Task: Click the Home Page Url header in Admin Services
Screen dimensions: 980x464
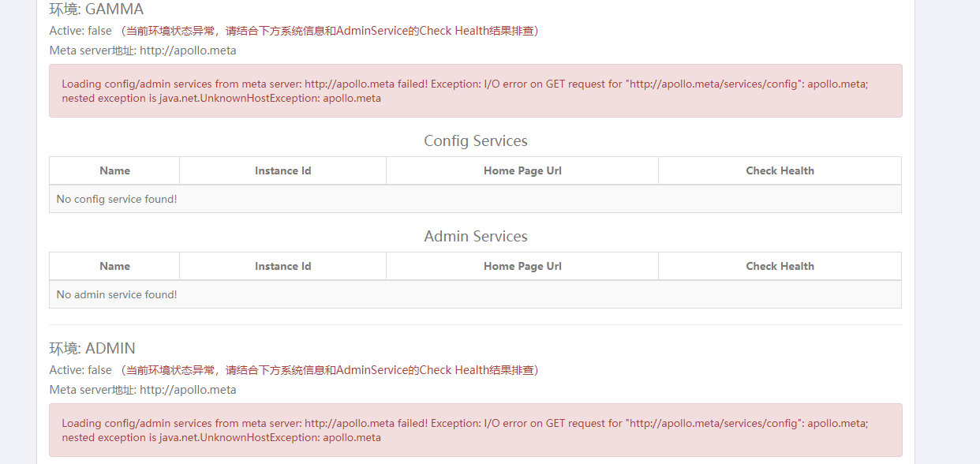Action: point(522,266)
